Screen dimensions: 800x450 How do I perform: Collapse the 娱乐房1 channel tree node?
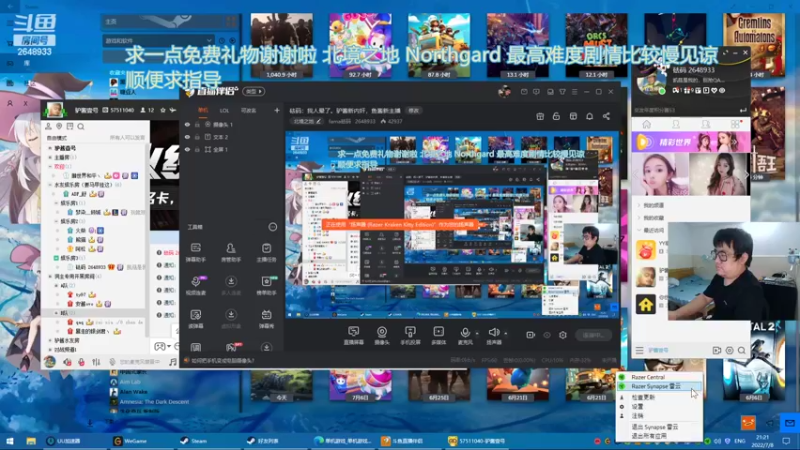click(x=56, y=203)
